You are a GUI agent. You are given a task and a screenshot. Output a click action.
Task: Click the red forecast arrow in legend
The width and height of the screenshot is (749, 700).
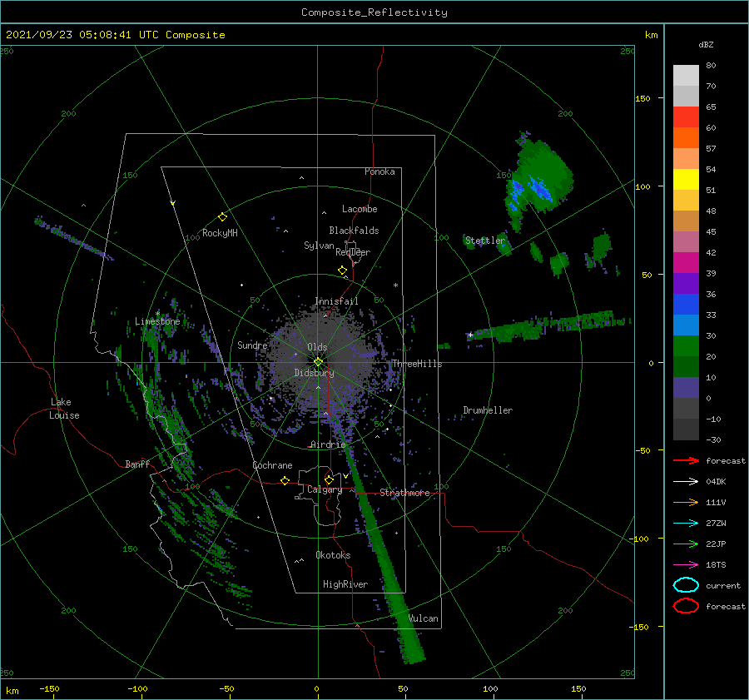click(x=686, y=460)
